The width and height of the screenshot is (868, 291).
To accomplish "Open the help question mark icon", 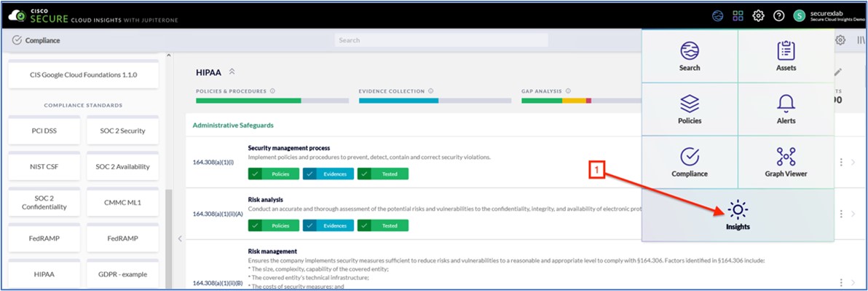I will (x=778, y=15).
